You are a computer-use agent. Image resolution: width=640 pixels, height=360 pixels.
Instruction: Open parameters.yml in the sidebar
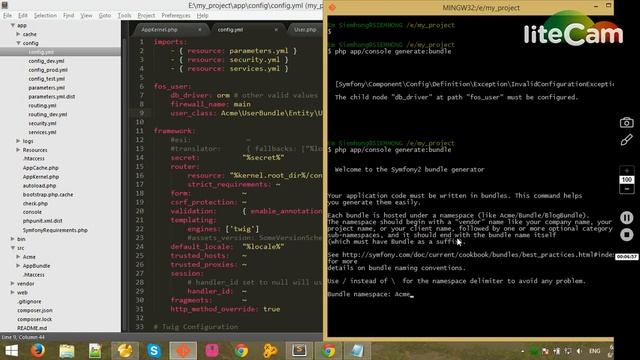click(x=47, y=88)
